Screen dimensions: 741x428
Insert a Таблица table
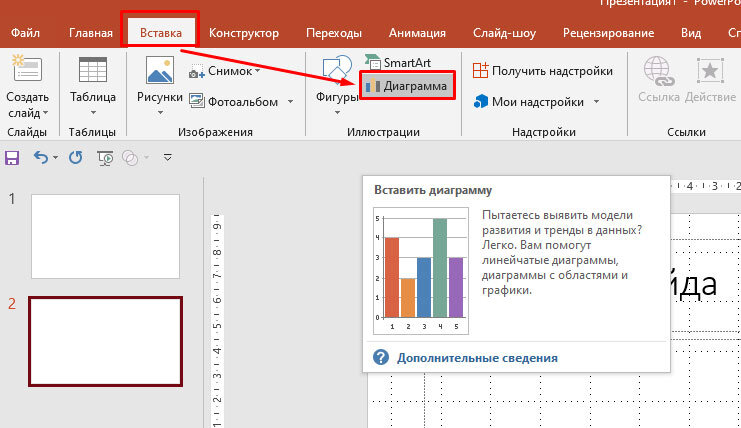[x=93, y=86]
